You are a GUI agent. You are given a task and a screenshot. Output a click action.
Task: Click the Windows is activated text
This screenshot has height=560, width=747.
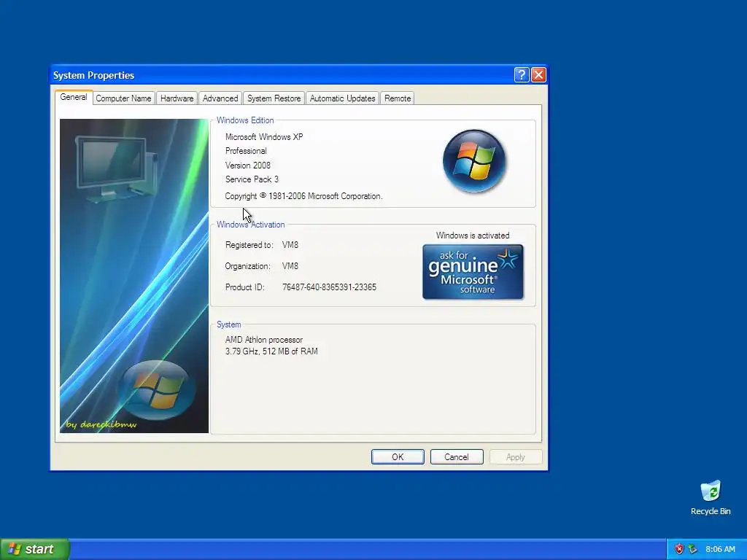coord(473,236)
